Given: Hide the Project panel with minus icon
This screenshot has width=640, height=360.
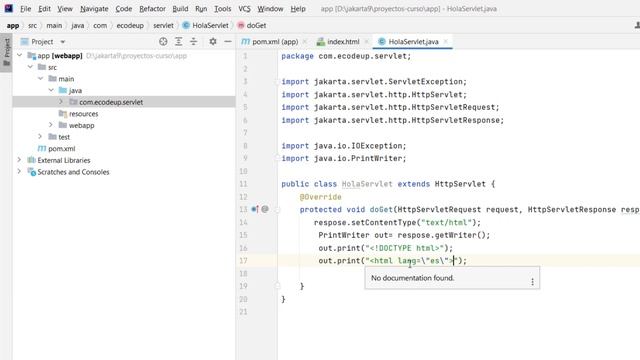Looking at the screenshot, I should 228,41.
